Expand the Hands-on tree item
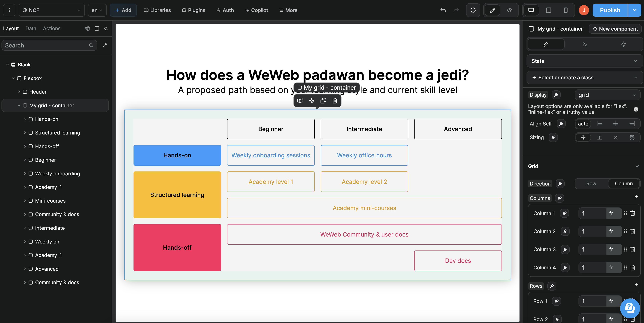This screenshot has width=644, height=323. (25, 119)
